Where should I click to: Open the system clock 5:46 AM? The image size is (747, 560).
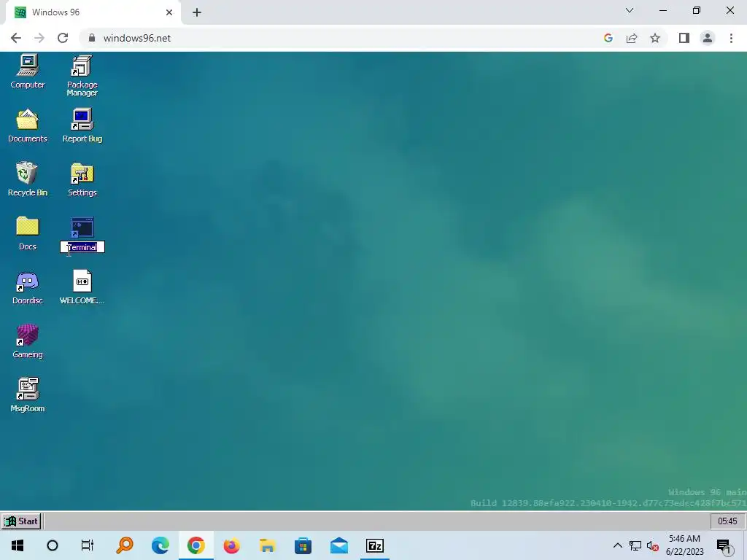coord(684,545)
